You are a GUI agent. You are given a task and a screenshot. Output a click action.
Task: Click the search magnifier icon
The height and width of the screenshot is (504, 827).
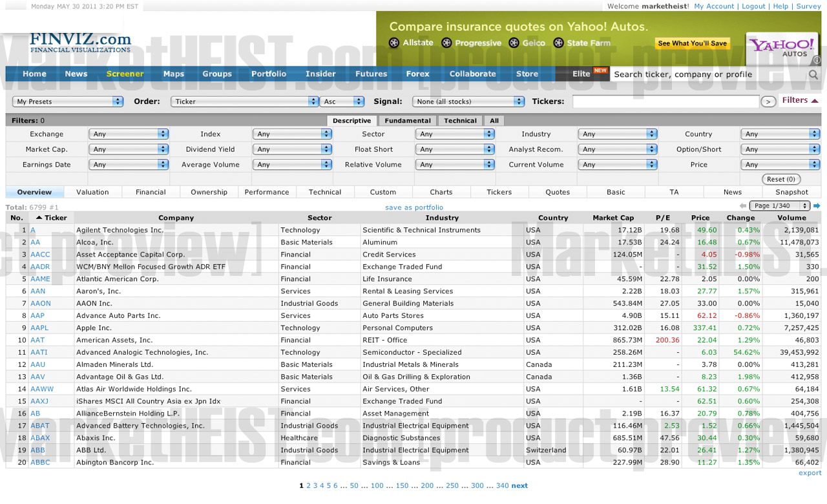pos(813,74)
